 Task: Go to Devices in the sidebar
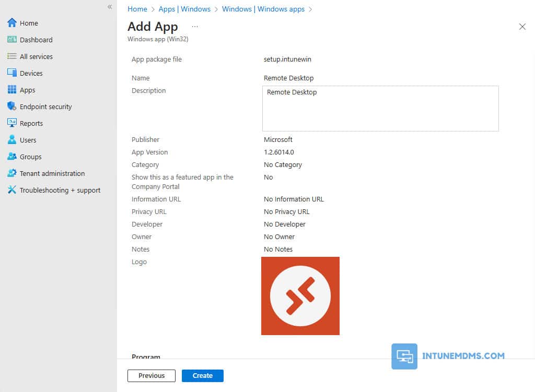click(31, 73)
